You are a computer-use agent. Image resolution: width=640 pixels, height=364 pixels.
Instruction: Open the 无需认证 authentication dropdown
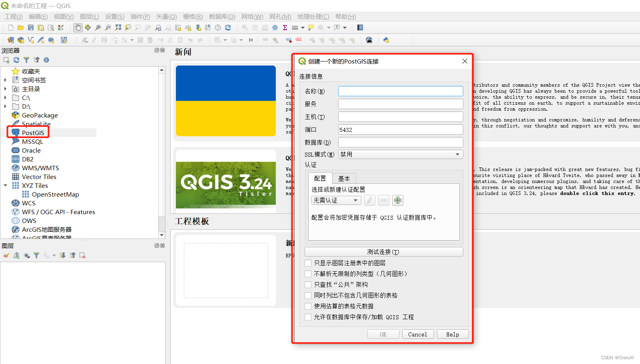[336, 200]
